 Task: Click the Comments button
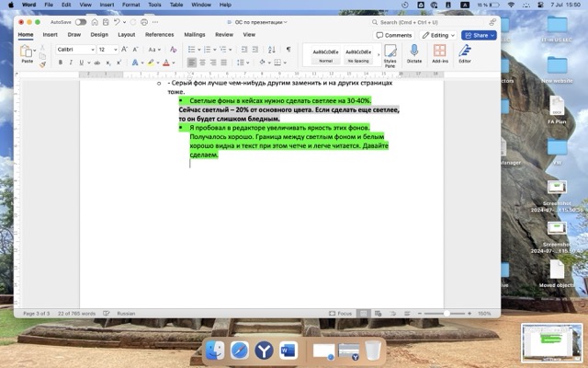point(393,35)
